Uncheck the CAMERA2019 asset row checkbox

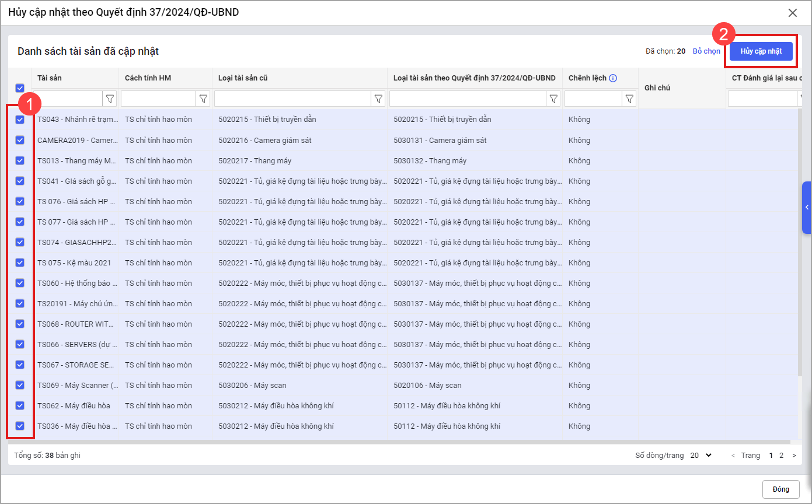pyautogui.click(x=20, y=140)
